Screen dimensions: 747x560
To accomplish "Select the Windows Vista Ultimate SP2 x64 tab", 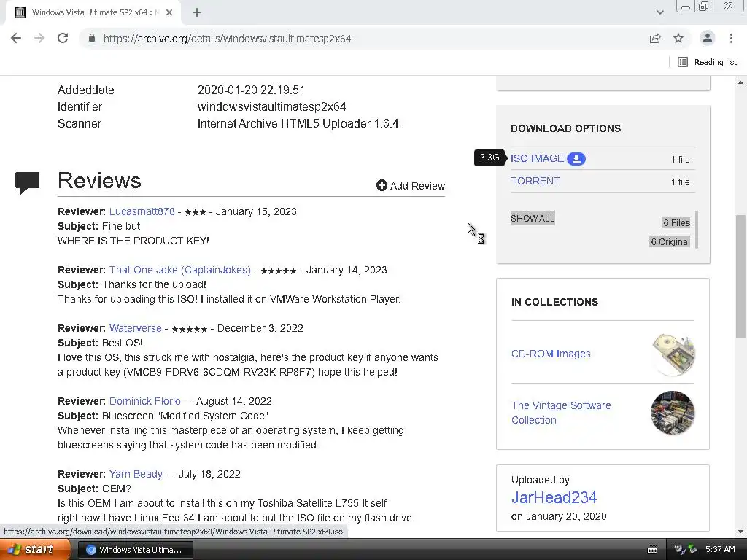I will 93,13.
